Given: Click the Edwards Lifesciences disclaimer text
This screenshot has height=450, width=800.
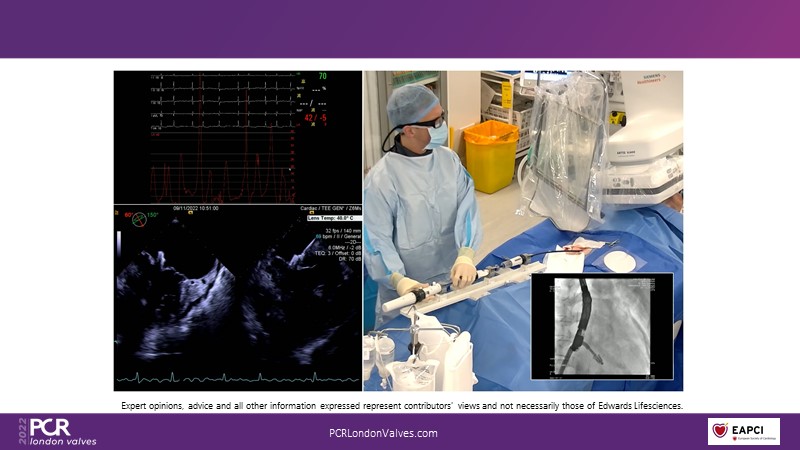Looking at the screenshot, I should click(401, 405).
